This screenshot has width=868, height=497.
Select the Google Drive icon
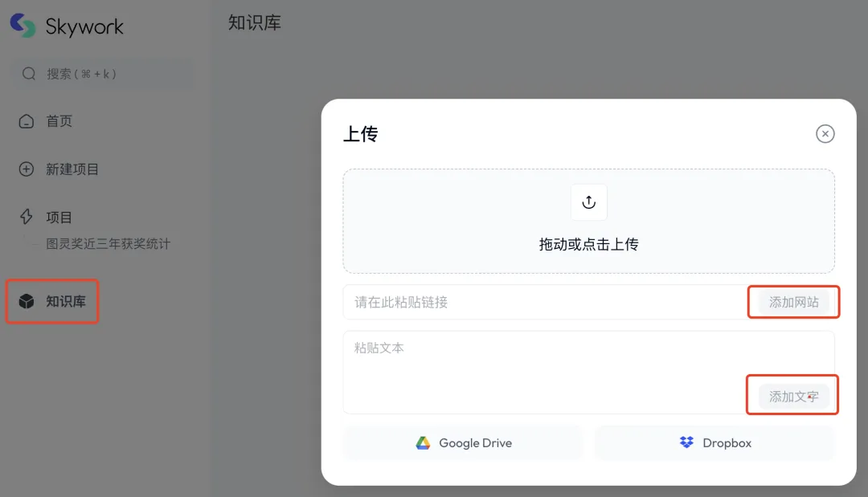(x=423, y=442)
